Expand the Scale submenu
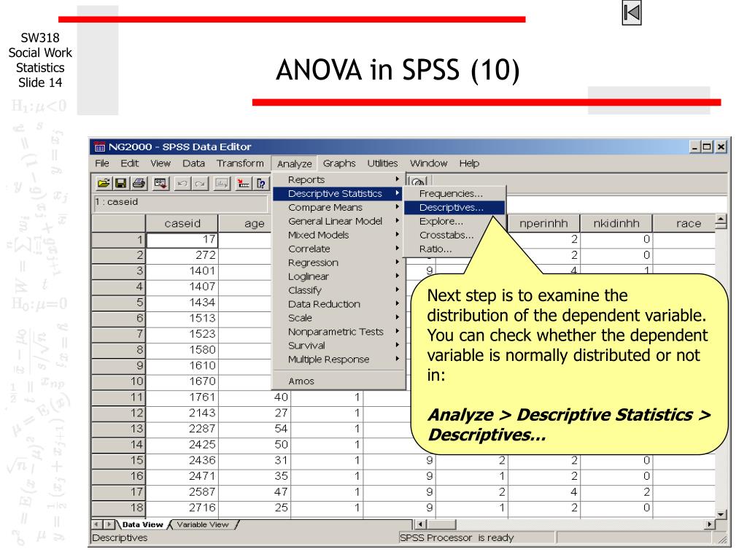The width and height of the screenshot is (747, 560). click(338, 318)
